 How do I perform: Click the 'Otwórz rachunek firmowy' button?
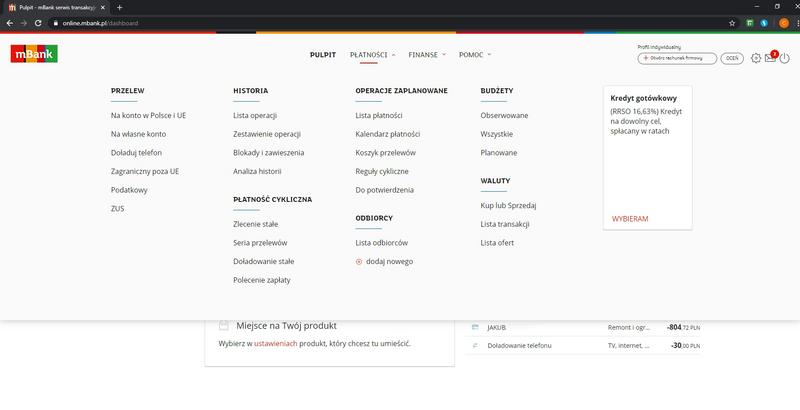676,59
